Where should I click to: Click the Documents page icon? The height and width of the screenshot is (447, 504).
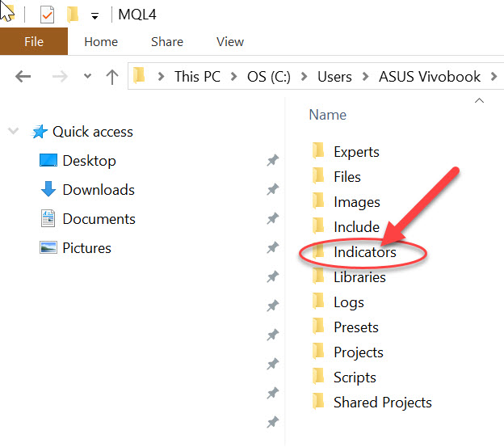point(48,218)
